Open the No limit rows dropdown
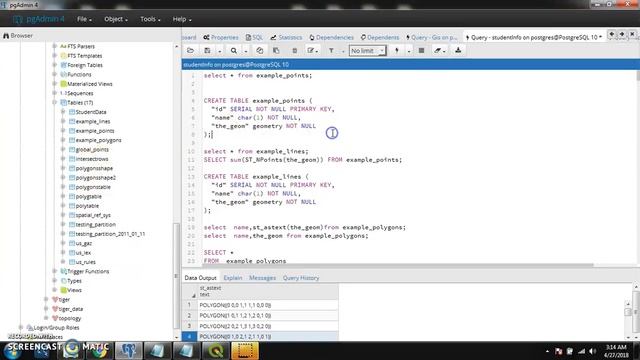The height and width of the screenshot is (360, 640). (367, 51)
